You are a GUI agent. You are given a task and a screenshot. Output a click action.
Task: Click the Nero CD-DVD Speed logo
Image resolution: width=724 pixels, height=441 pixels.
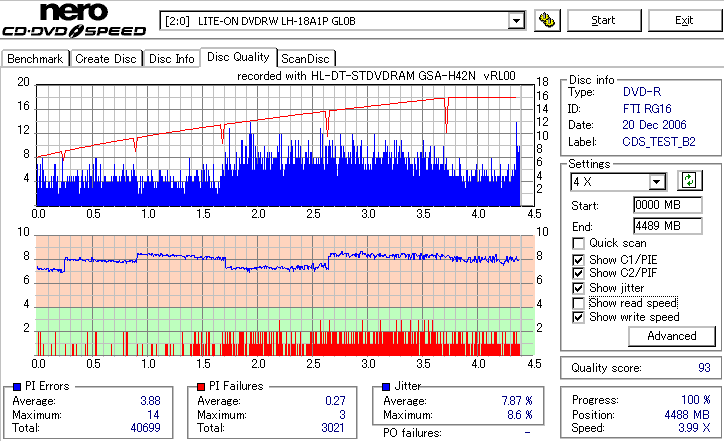coord(74,20)
